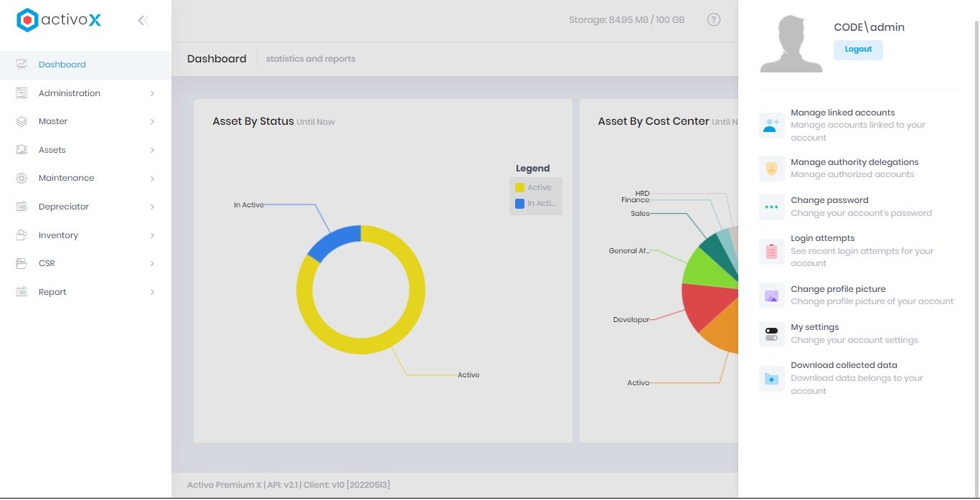Open My settings toggle icon
The image size is (980, 500).
pos(771,334)
